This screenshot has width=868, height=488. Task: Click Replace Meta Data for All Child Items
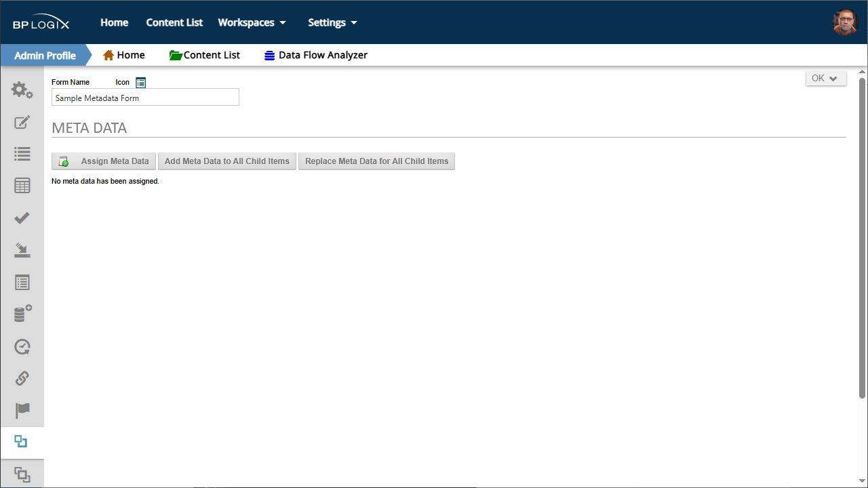pos(376,161)
